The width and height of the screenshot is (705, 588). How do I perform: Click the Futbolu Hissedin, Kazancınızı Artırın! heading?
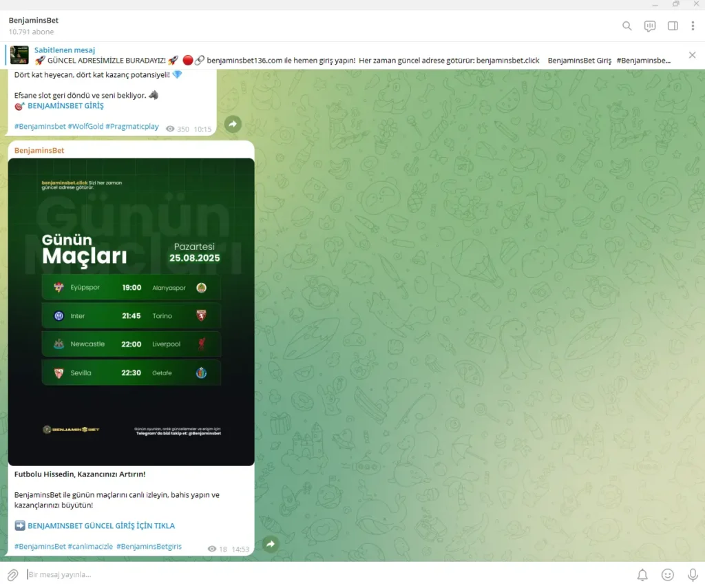pyautogui.click(x=80, y=474)
